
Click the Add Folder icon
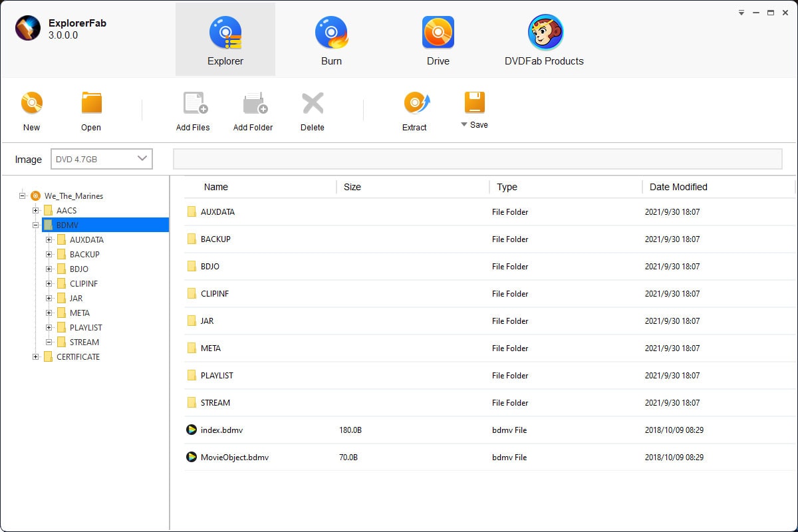[255, 104]
